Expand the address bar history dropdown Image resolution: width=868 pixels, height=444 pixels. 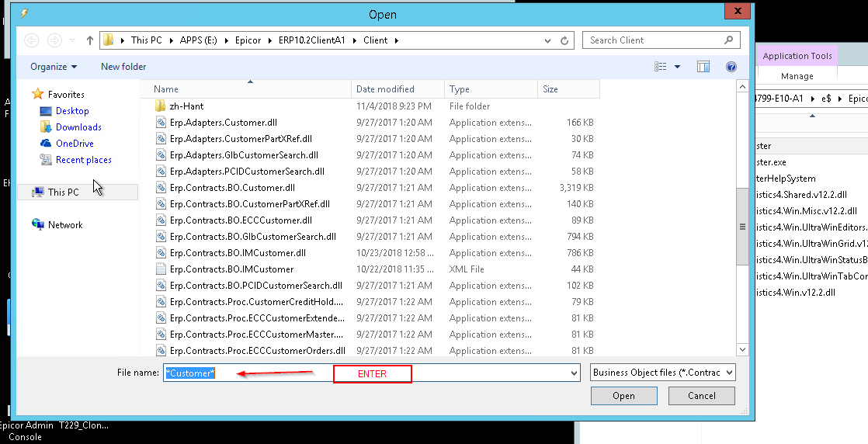[x=547, y=40]
